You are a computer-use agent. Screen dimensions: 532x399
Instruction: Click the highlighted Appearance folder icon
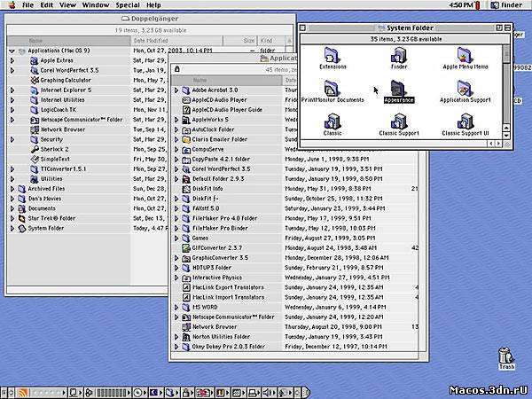tap(399, 89)
